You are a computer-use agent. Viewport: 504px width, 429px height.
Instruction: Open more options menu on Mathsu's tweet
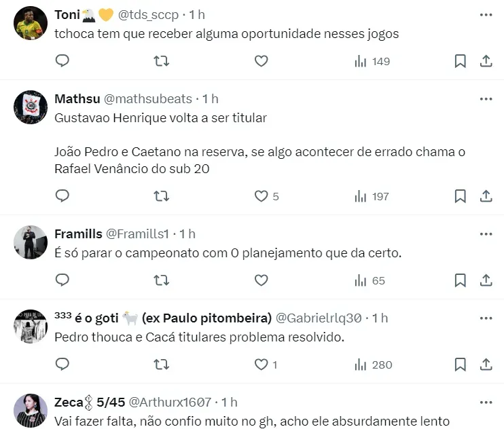[x=486, y=98]
